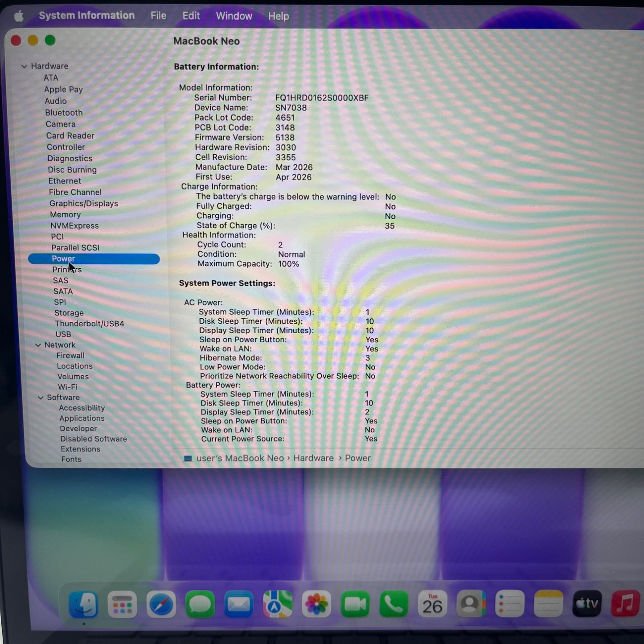
Task: Click Hardware in the path bar
Action: (313, 458)
